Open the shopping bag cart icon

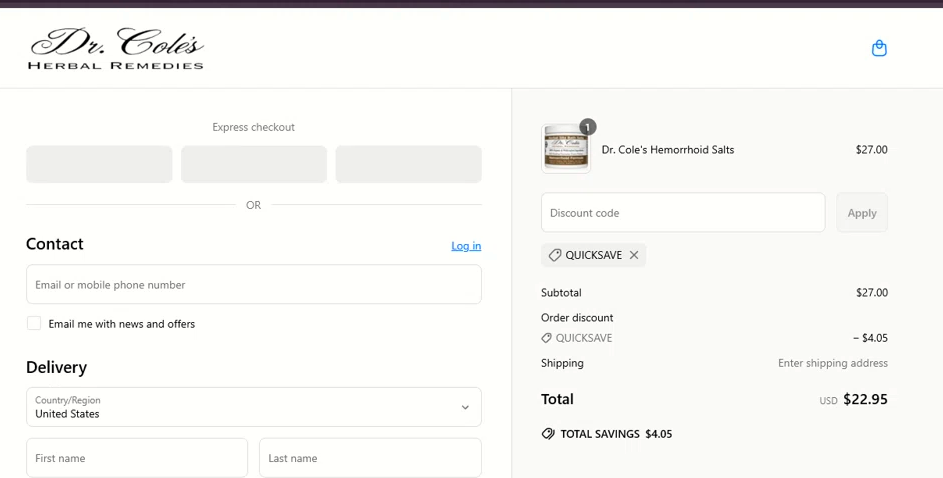point(879,48)
